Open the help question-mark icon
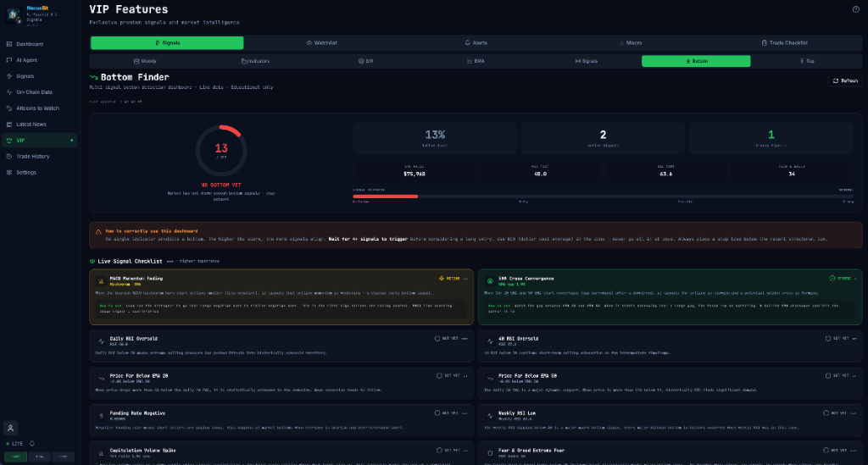Viewport: 868px width, 465px height. (x=856, y=9)
